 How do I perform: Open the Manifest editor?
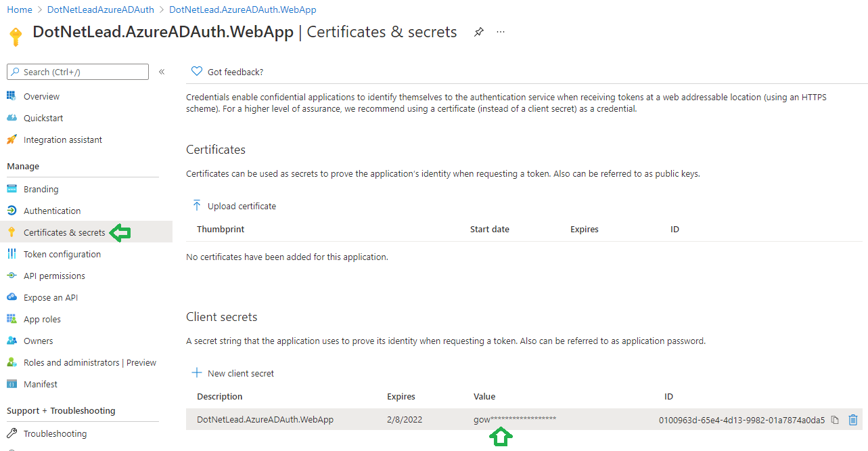(41, 384)
